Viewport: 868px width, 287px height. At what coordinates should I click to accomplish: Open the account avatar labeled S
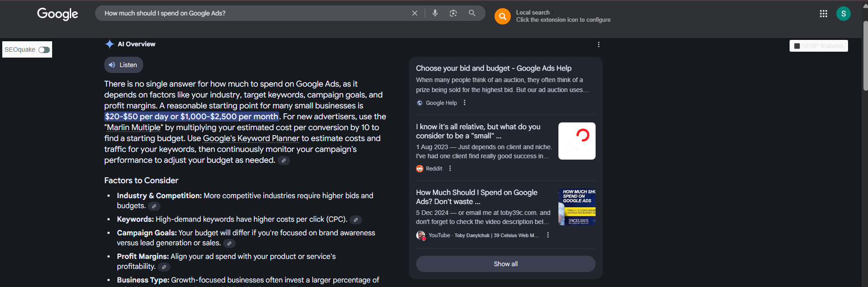point(844,14)
